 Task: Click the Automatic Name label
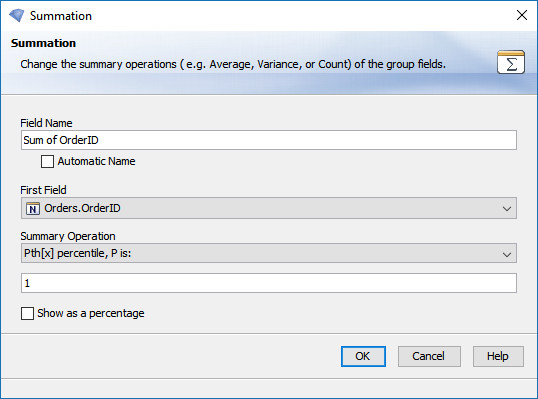[x=96, y=161]
